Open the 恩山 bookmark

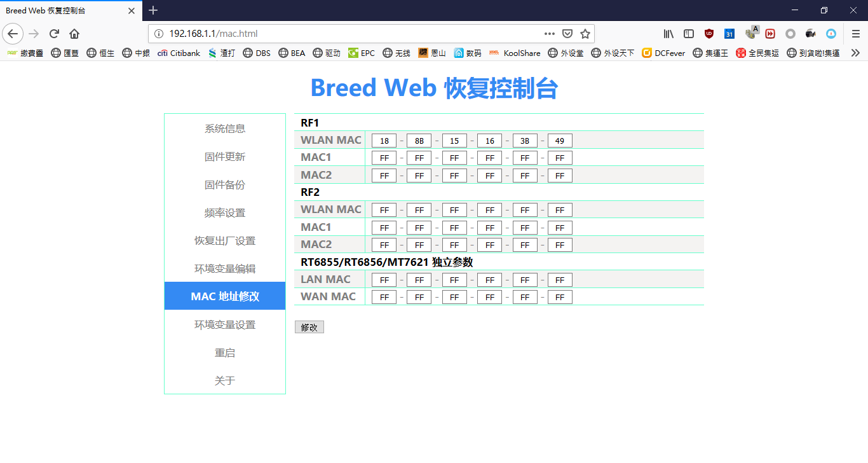coord(432,53)
